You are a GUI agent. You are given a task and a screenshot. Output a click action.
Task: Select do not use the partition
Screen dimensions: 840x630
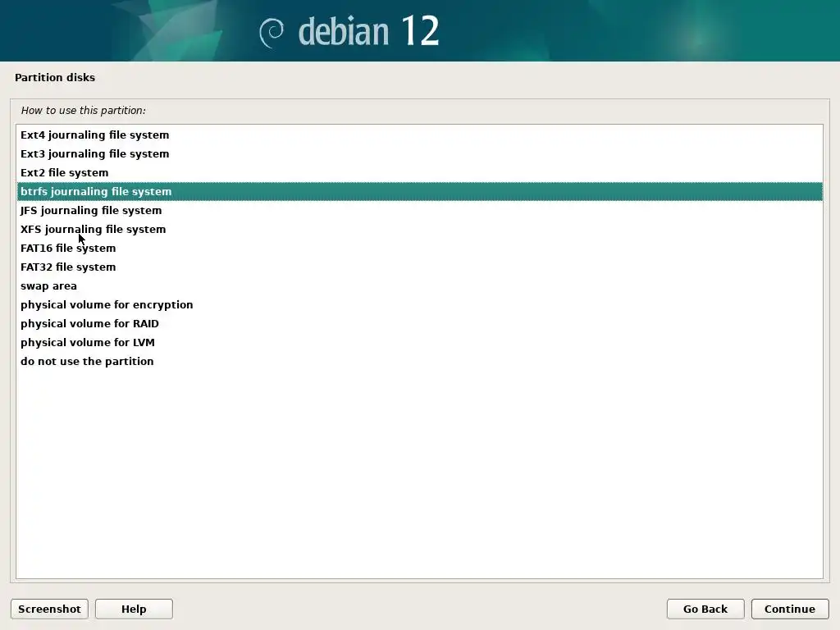419,361
